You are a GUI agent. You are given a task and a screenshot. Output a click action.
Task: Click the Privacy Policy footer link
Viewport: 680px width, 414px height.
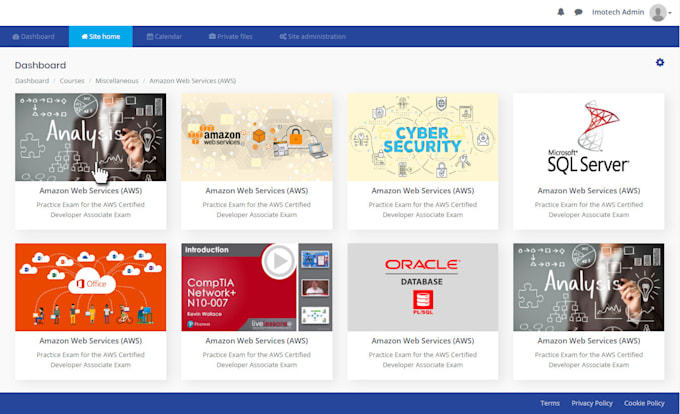pyautogui.click(x=592, y=403)
